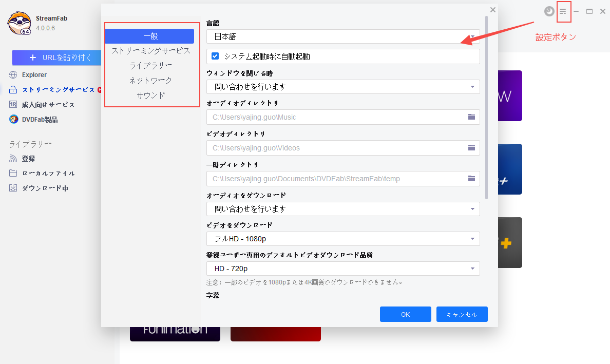Open the オーディオをダウンロード dropdown

tap(342, 209)
